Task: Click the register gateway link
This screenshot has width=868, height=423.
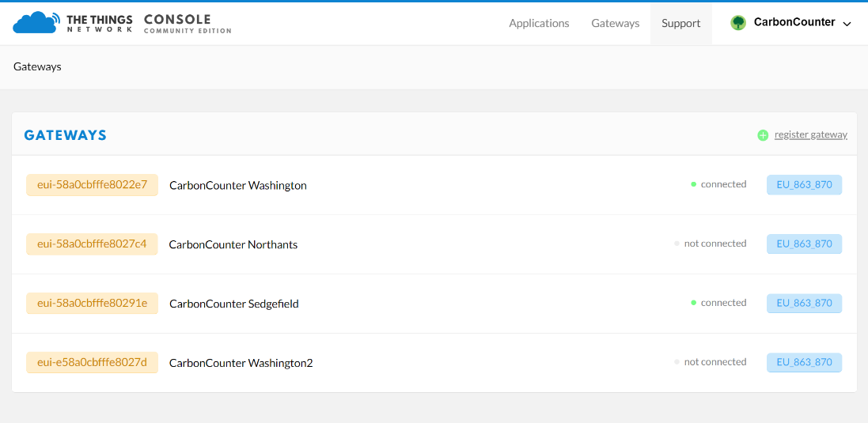Action: [810, 134]
